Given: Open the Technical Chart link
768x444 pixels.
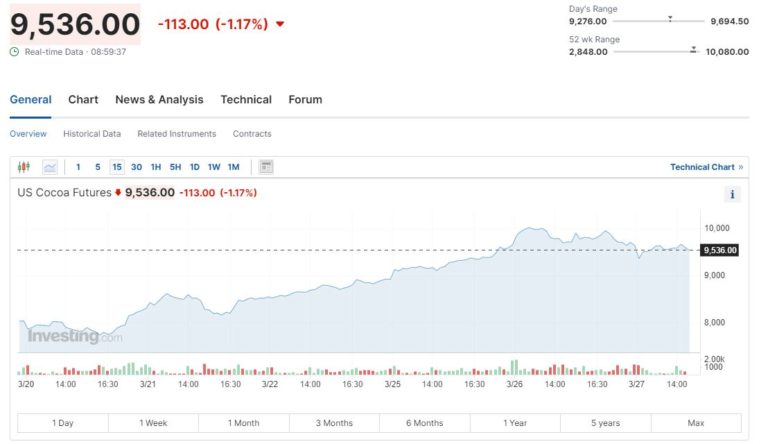Looking at the screenshot, I should [x=702, y=167].
